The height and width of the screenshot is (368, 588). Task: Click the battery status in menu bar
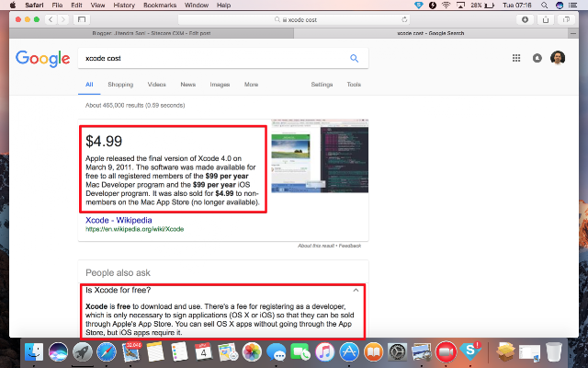(x=482, y=6)
